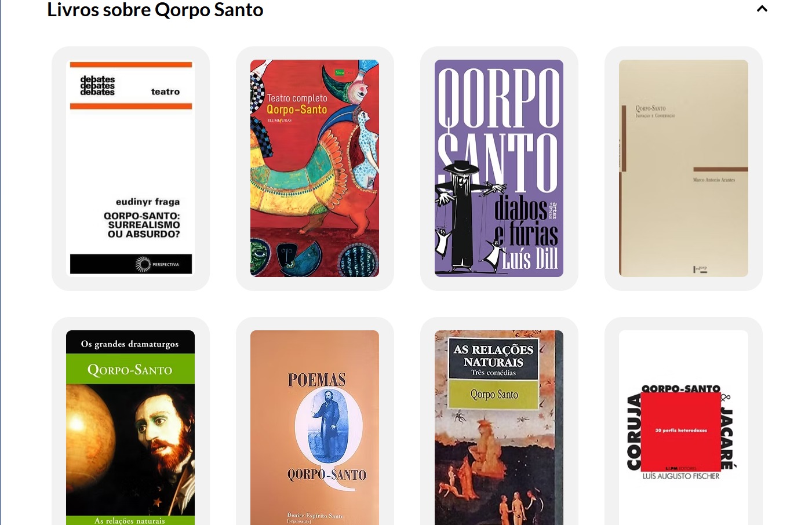Open the Os grandes dramaturgos Qorpo-Santo book
This screenshot has height=525, width=812.
point(130,428)
